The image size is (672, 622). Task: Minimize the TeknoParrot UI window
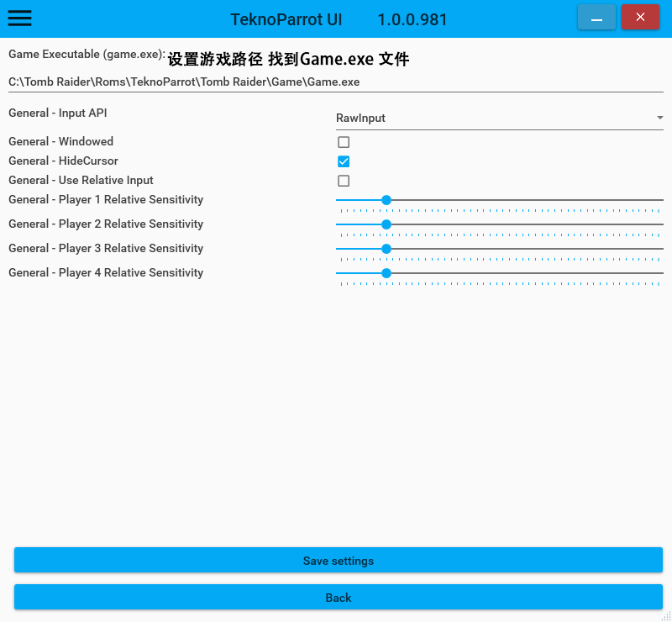click(596, 18)
